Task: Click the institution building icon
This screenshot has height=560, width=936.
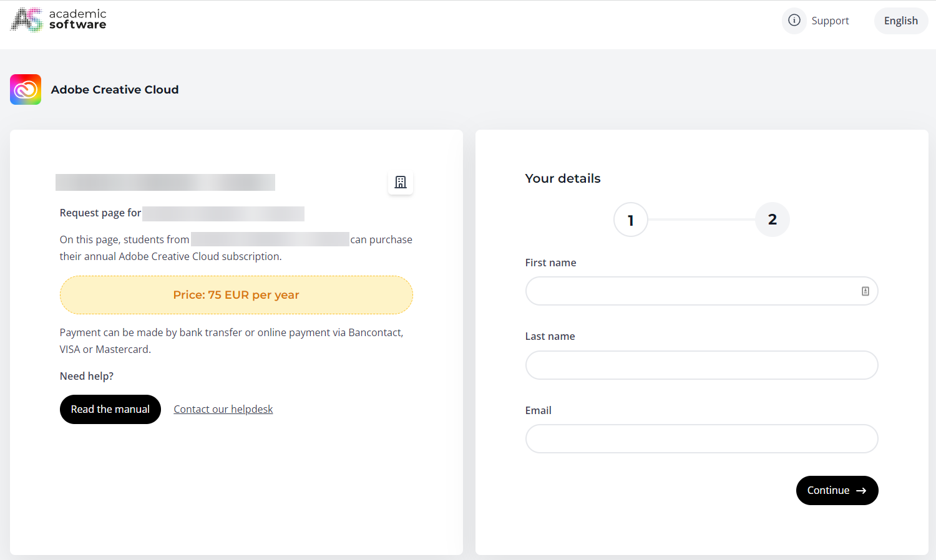Action: 401,182
